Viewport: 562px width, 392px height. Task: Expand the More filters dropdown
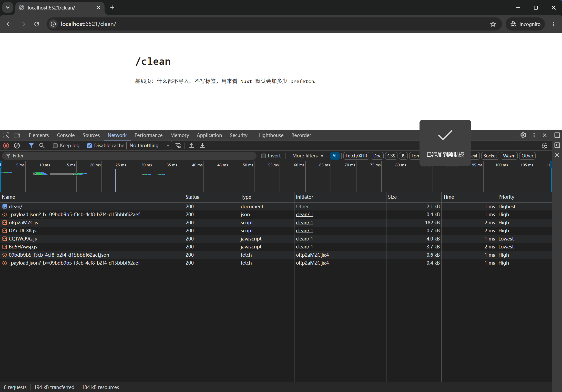(x=308, y=156)
